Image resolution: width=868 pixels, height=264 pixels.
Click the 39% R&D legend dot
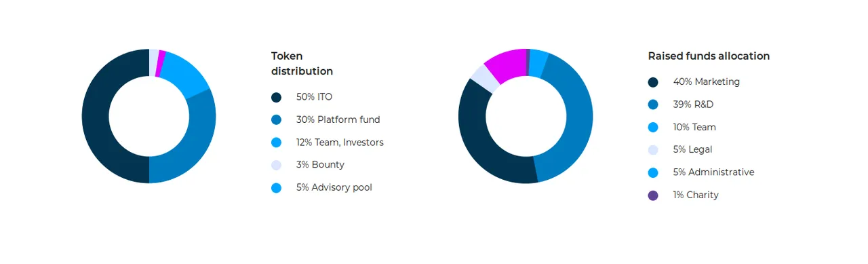(653, 105)
